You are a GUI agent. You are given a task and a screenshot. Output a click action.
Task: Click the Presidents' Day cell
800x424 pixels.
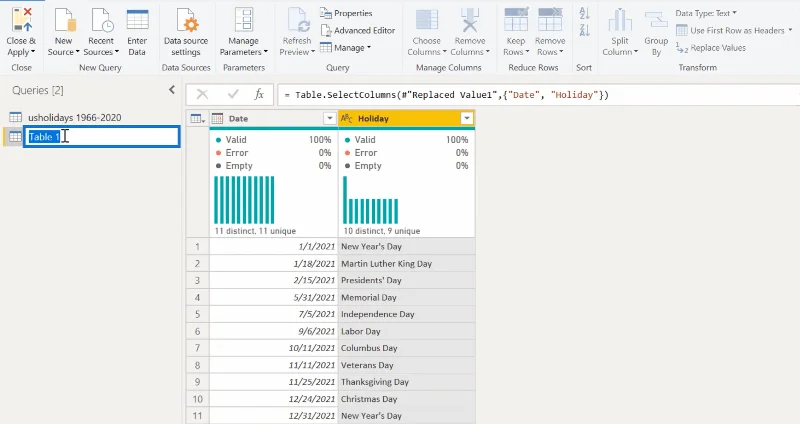(x=407, y=281)
